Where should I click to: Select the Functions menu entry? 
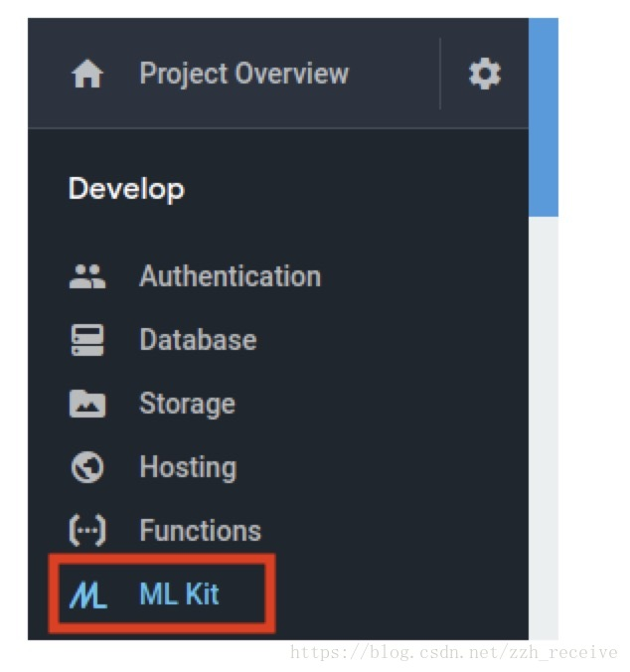coord(201,531)
